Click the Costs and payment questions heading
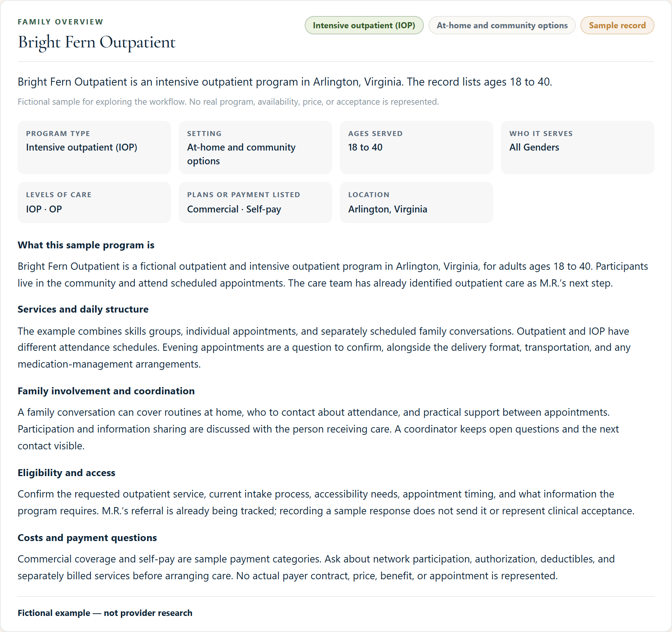 click(x=87, y=538)
